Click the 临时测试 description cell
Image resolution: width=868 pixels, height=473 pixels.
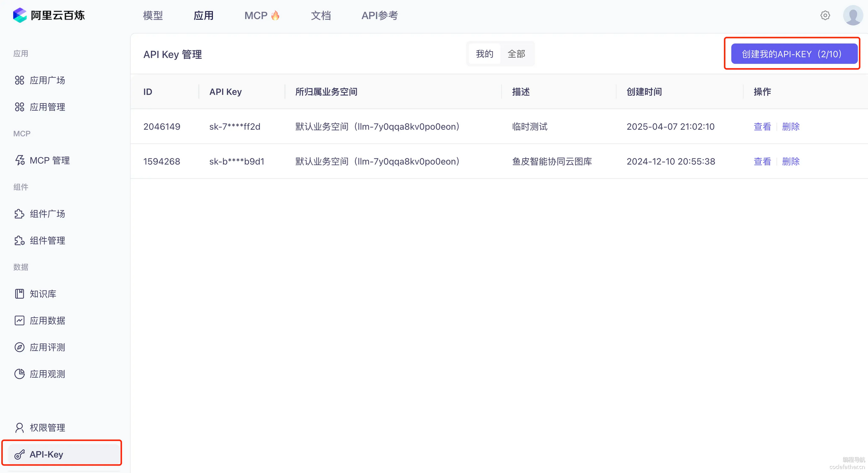(530, 127)
